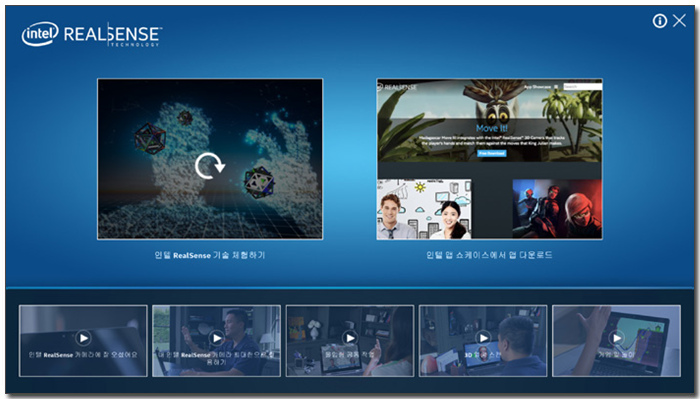700x399 pixels.
Task: Open the point-cloud RealSense experience thumbnail
Action: 210,159
